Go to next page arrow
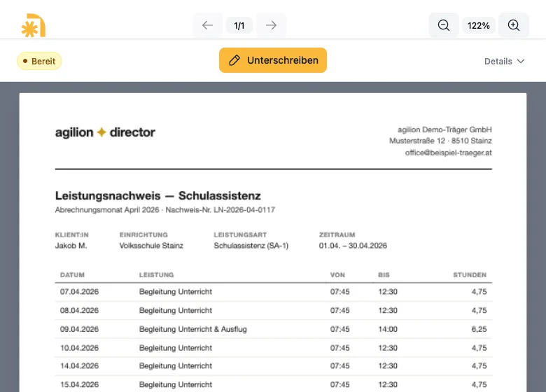The image size is (546, 392). [272, 25]
